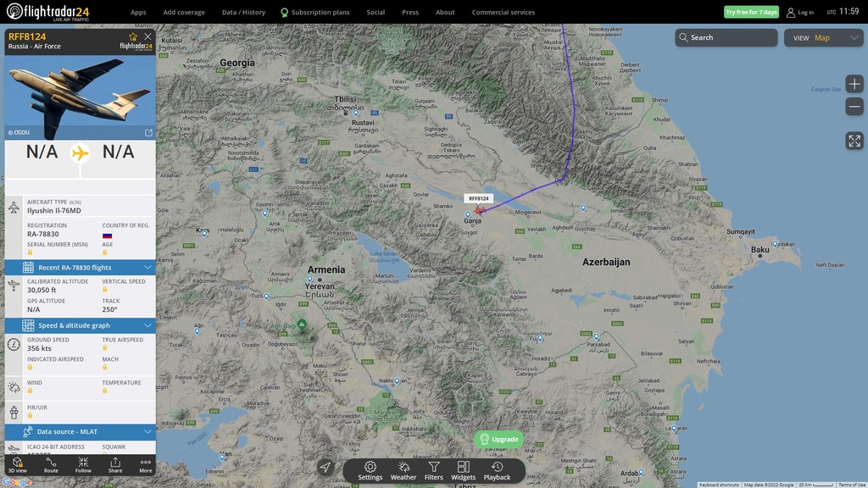Open the Social menu
This screenshot has width=868, height=488.
coord(376,12)
